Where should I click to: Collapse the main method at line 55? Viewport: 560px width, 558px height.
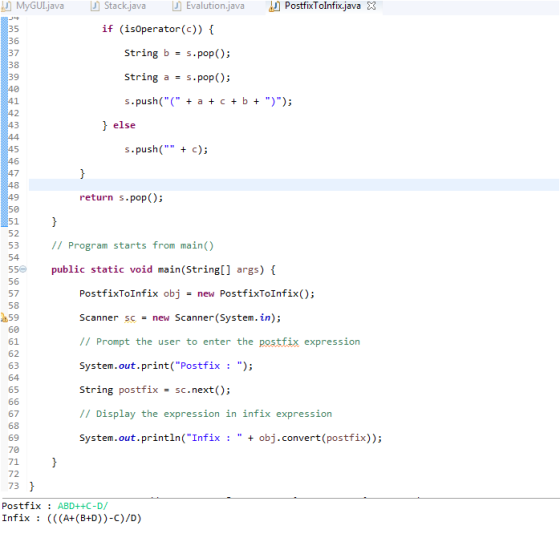point(23,269)
